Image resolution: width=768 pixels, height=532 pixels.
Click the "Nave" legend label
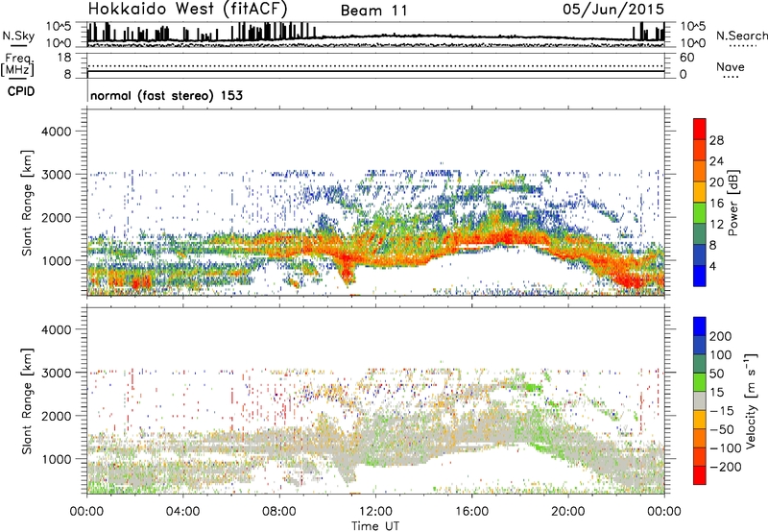tap(731, 66)
